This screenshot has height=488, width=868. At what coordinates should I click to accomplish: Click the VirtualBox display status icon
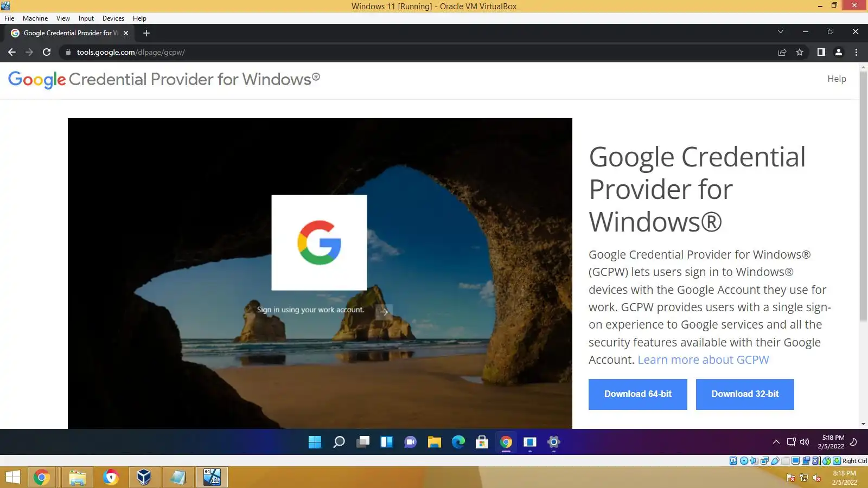point(795,461)
